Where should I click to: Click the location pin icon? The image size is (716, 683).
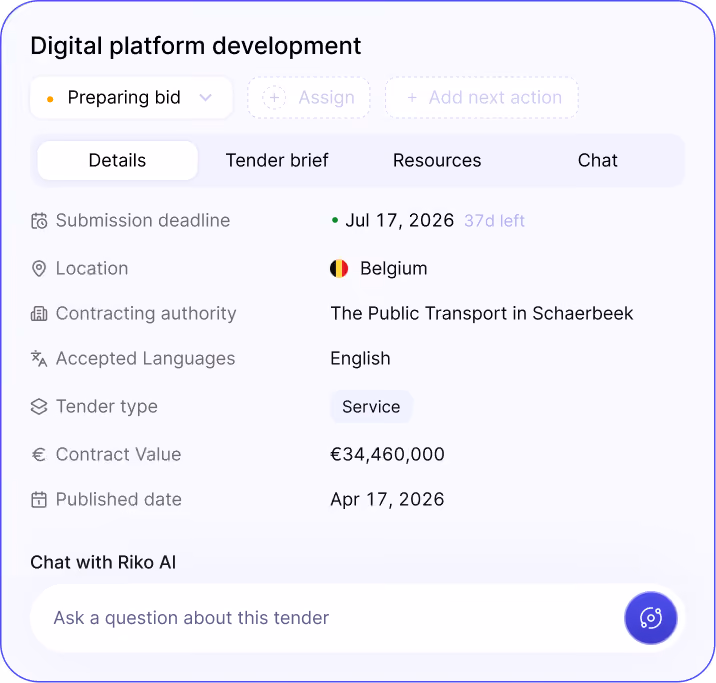pyautogui.click(x=39, y=268)
